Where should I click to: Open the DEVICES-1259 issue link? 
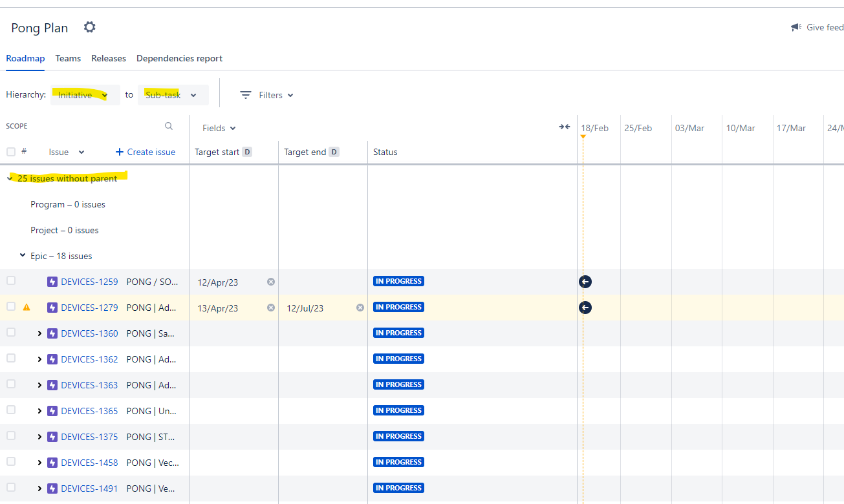[89, 282]
